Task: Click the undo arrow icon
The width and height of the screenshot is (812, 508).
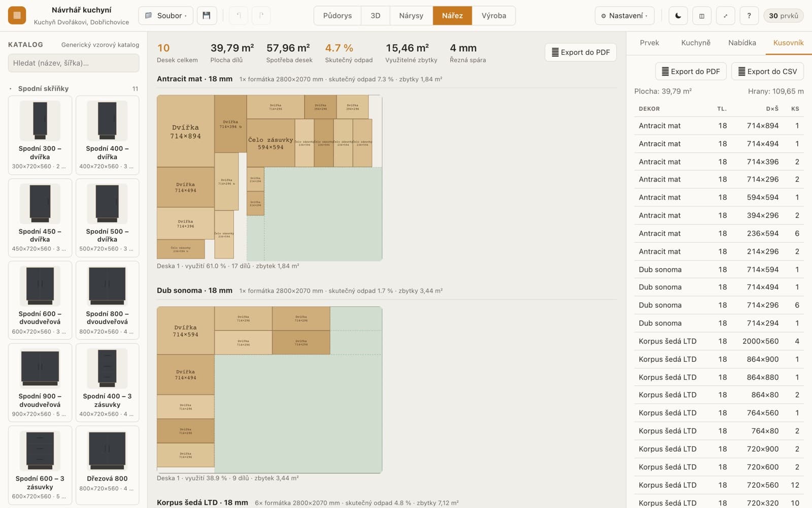Action: click(239, 16)
